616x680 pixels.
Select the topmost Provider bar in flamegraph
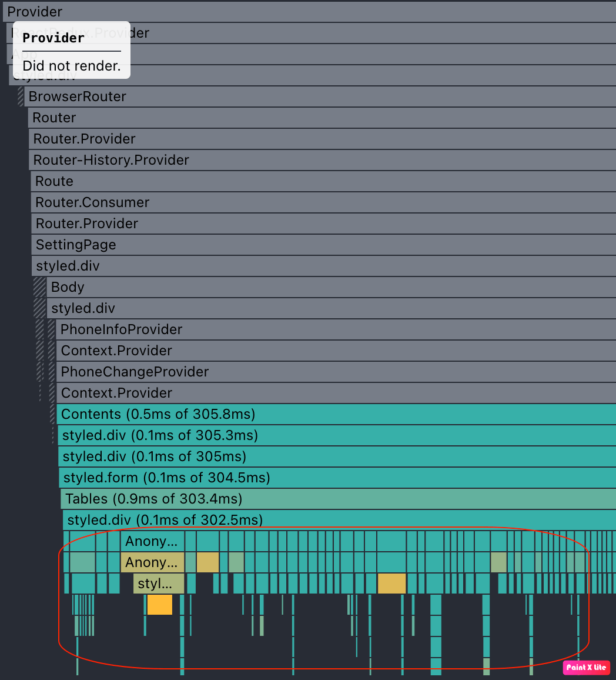[309, 12]
